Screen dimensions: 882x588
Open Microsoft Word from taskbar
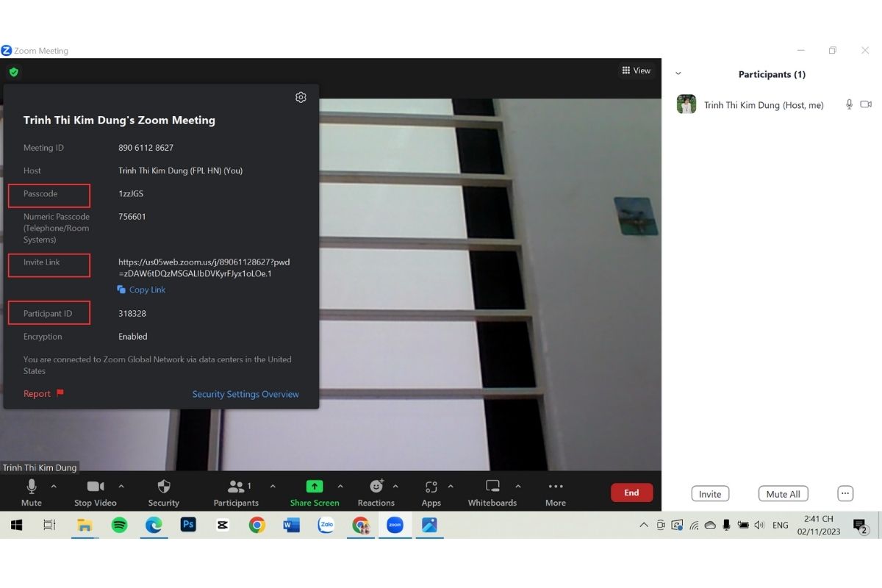(x=292, y=525)
